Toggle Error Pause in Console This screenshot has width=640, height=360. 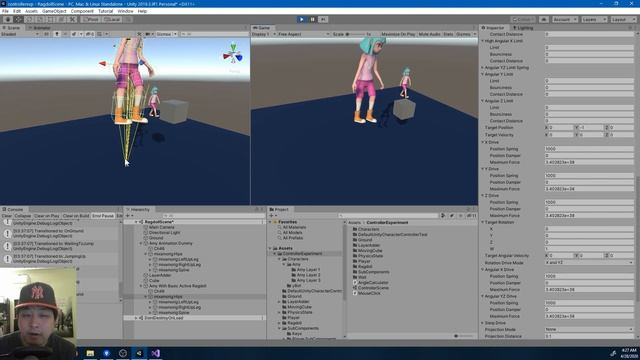(x=103, y=216)
